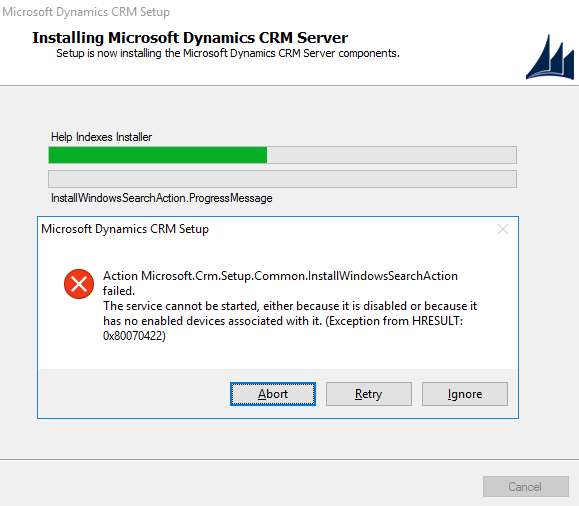Viewport: 579px width, 506px height.
Task: Click the red error X icon
Action: tap(79, 284)
